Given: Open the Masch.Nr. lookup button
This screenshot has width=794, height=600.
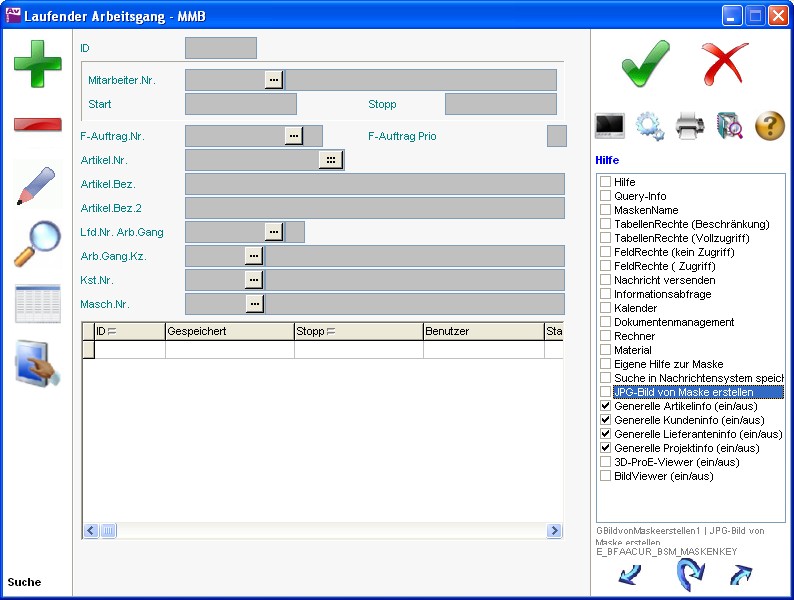Looking at the screenshot, I should pyautogui.click(x=254, y=304).
